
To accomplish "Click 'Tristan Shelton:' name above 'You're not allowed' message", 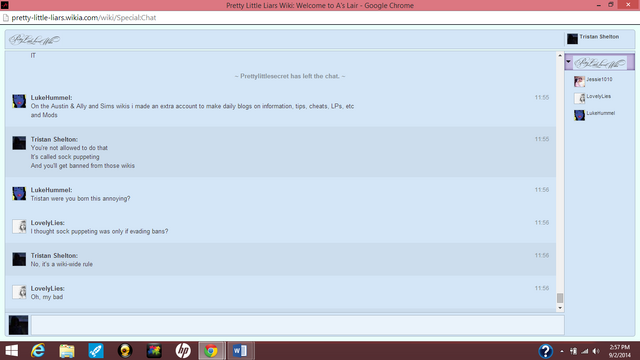I will [x=54, y=139].
